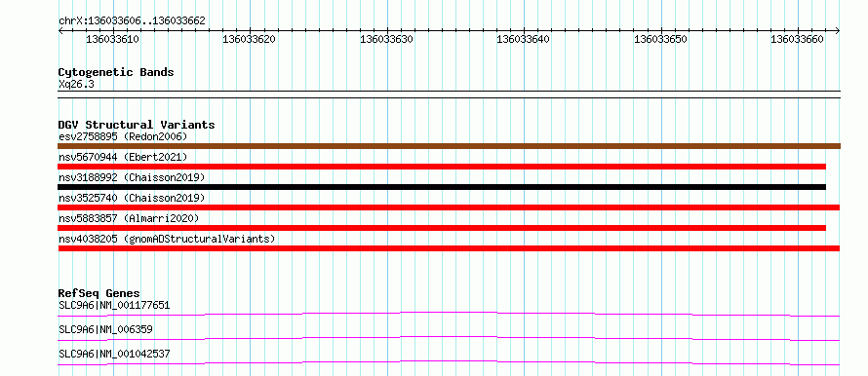Screen dimensions: 868x376
Task: Open variant label nsv3188992 (Chaisson2019)
Action: [132, 177]
